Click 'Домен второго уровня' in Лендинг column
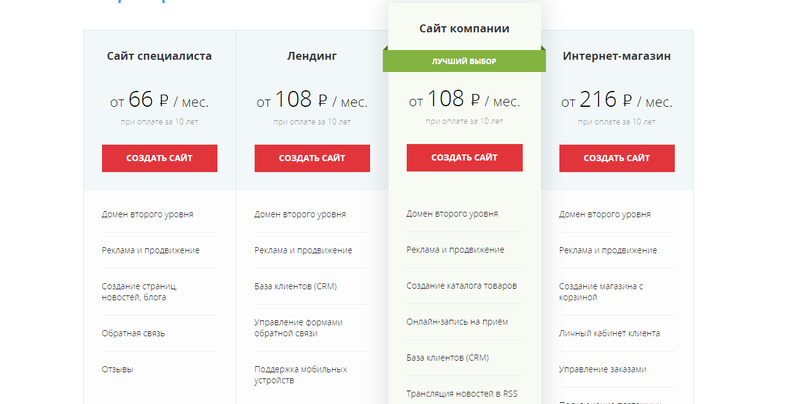 click(x=300, y=214)
